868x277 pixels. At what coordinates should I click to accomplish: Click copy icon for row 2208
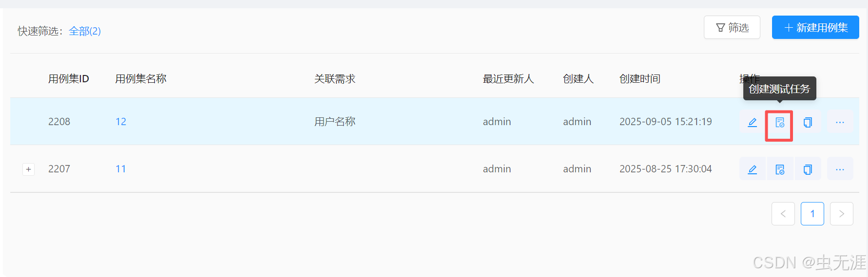pos(808,122)
